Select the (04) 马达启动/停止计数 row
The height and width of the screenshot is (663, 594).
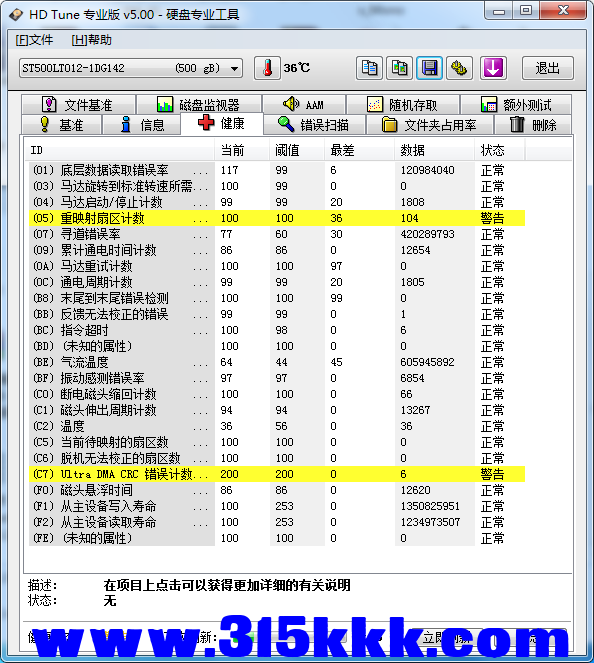pos(277,203)
